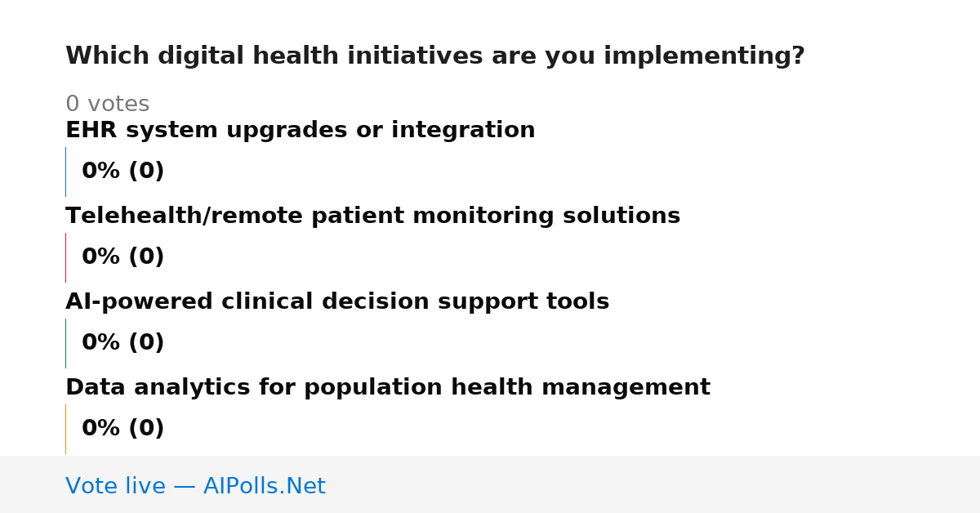Image resolution: width=980 pixels, height=513 pixels.
Task: Click the word AIPolls.Net in the footer
Action: [x=265, y=487]
